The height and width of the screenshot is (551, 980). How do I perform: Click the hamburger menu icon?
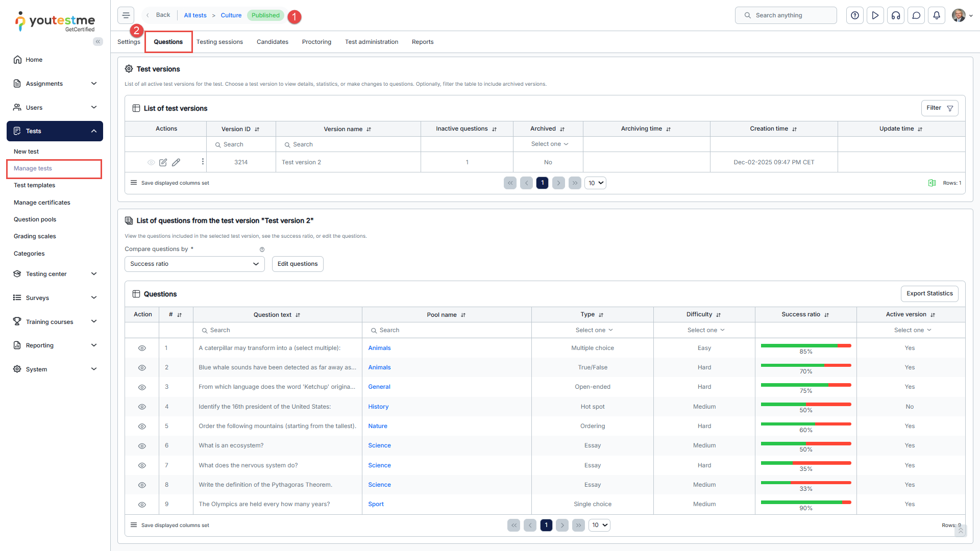(x=126, y=15)
